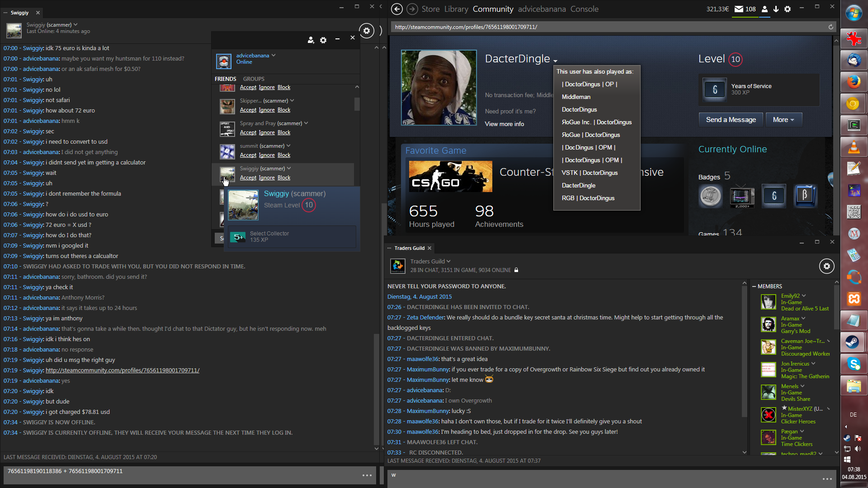868x488 pixels.
Task: Click the VLC cone taskbar icon
Action: pyautogui.click(x=854, y=147)
